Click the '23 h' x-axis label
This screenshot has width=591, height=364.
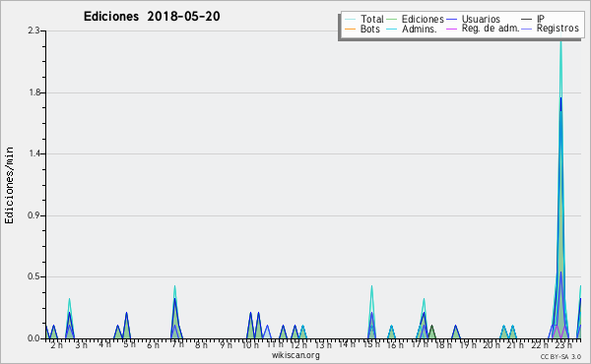(x=563, y=344)
